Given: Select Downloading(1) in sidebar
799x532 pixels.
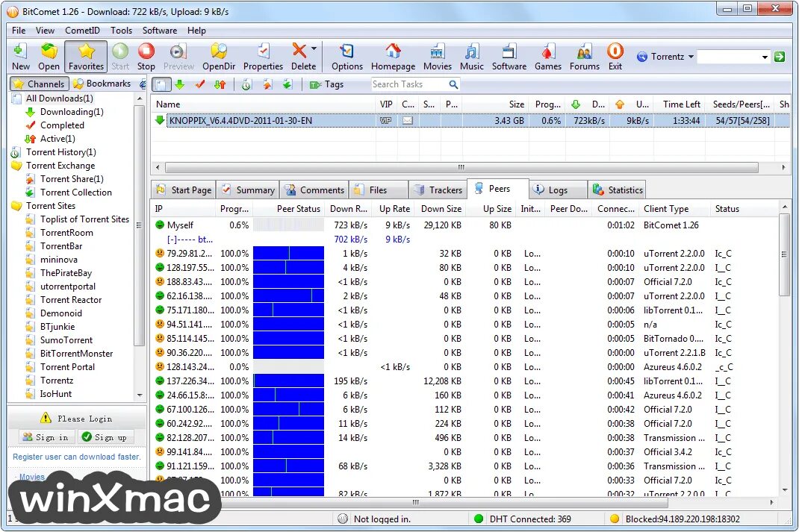Looking at the screenshot, I should coord(72,111).
